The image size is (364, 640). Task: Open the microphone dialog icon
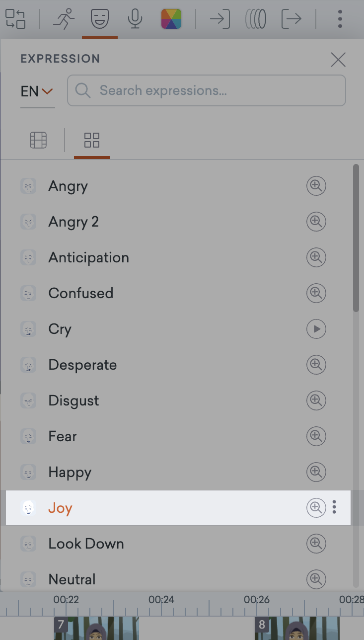tap(135, 19)
